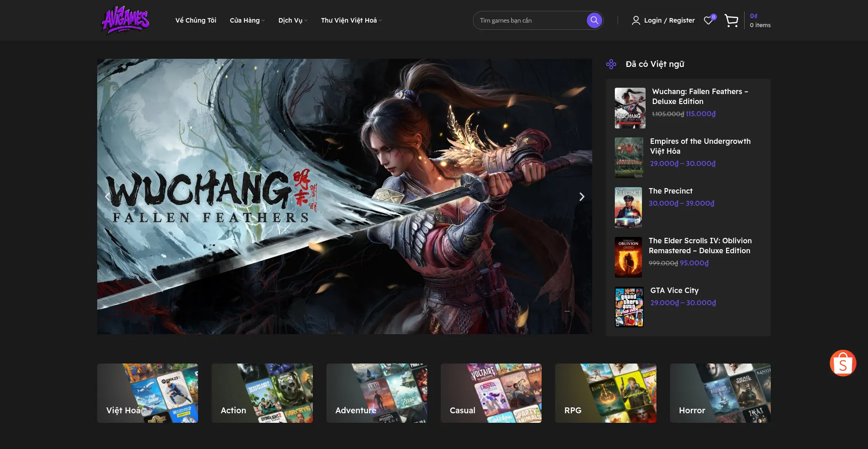Open the 0 items cart summary
868x449 pixels.
coord(760,25)
